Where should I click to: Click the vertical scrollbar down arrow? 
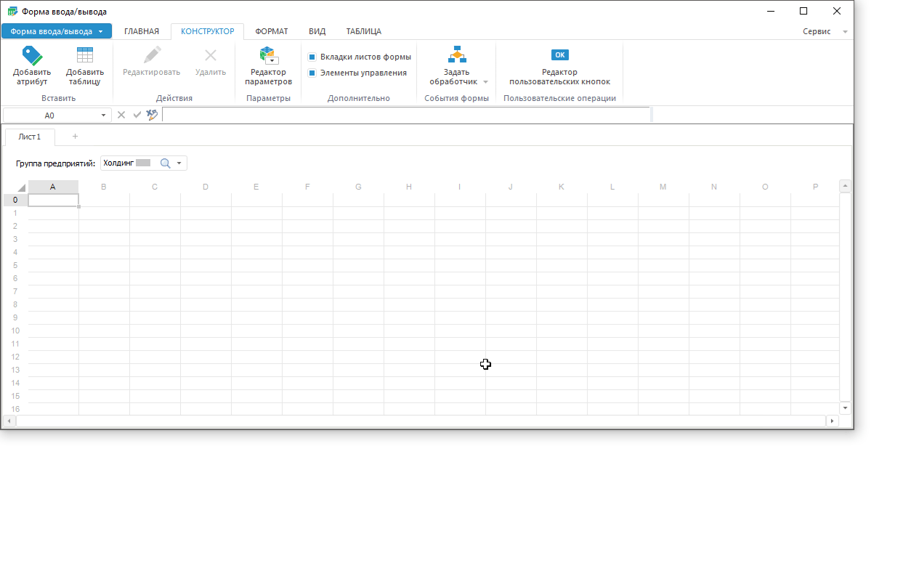coord(845,408)
